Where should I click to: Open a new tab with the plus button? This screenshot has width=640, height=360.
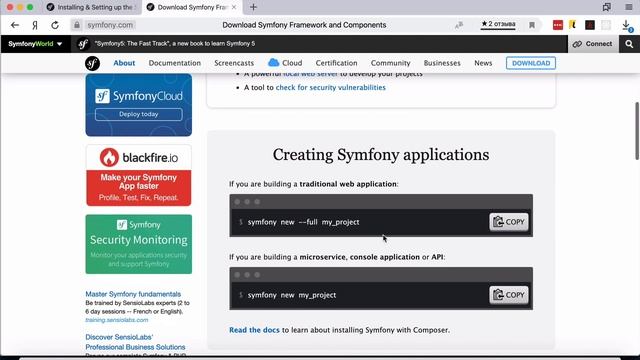[253, 7]
